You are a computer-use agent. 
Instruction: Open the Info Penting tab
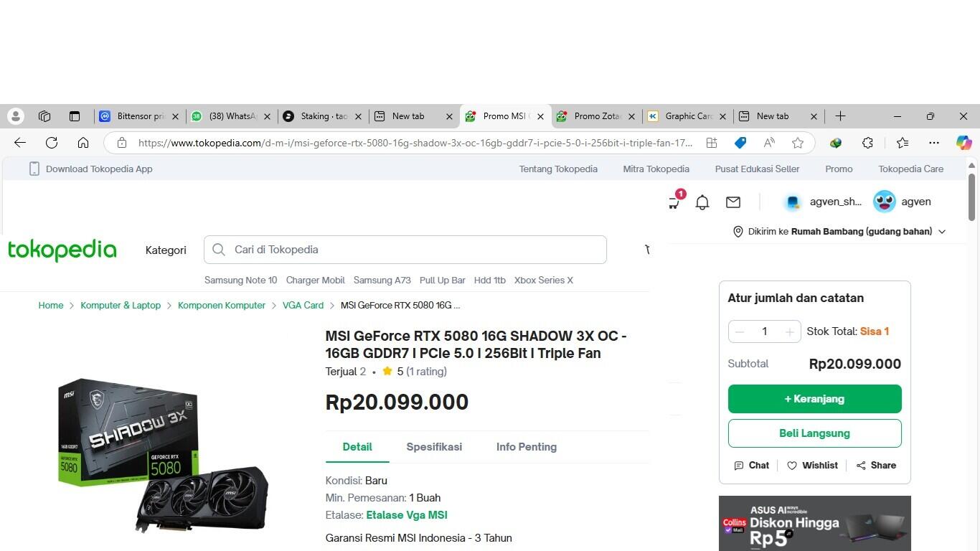coord(526,447)
